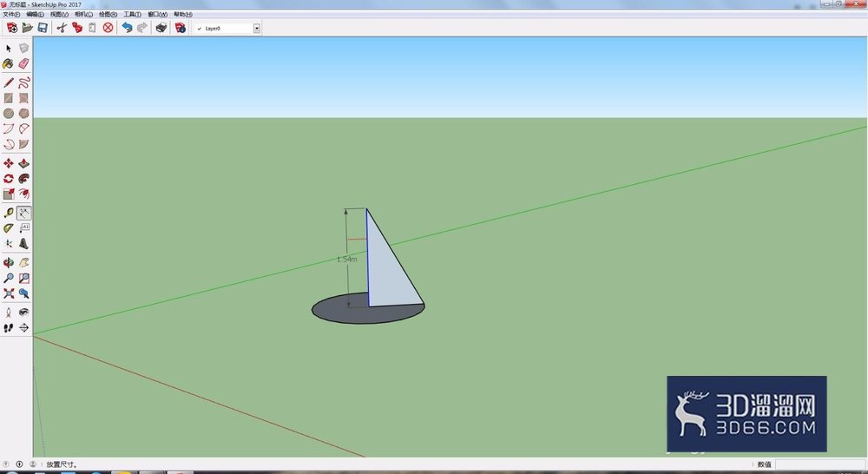Select the Look Around eye tool
This screenshot has width=868, height=474.
coord(23,313)
